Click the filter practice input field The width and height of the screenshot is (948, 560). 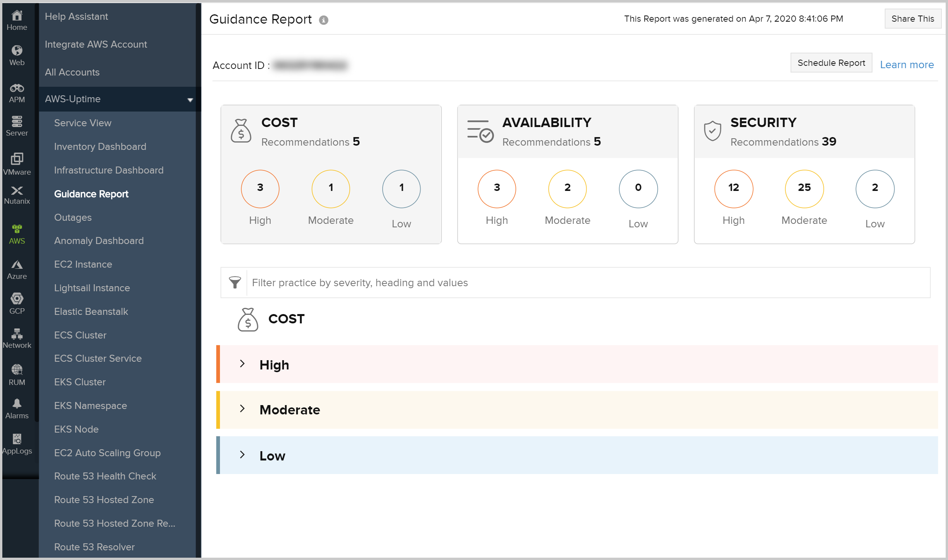(x=588, y=282)
